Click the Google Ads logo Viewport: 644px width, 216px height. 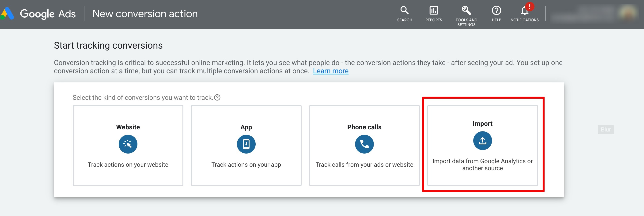[39, 14]
